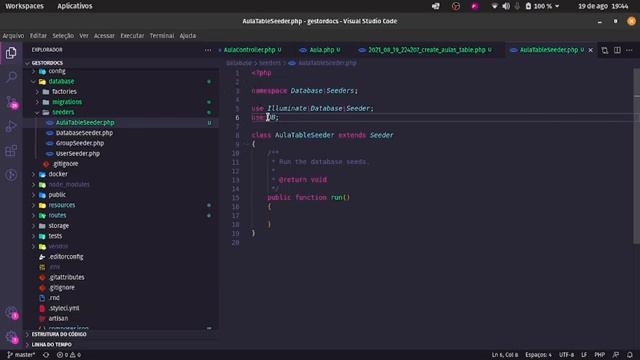Open the volume icon in system tray
640x360 pixels.
coord(506,6)
